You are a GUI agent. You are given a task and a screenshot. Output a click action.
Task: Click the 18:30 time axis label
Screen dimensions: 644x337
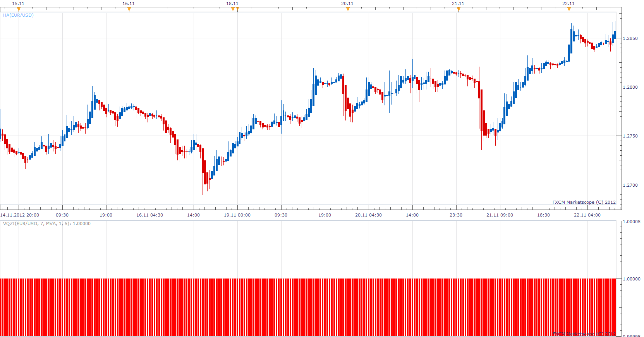pos(543,215)
